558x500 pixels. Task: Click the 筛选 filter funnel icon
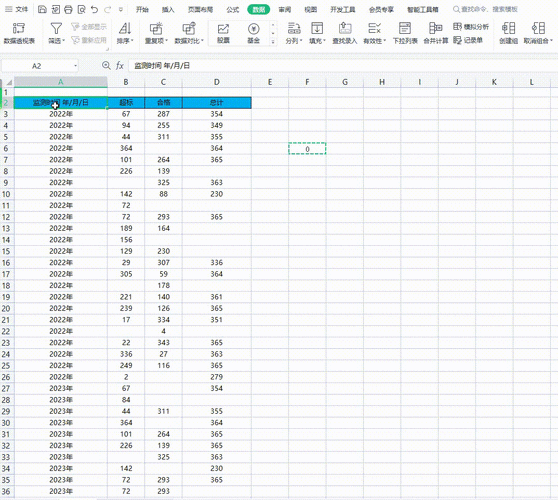(x=56, y=28)
